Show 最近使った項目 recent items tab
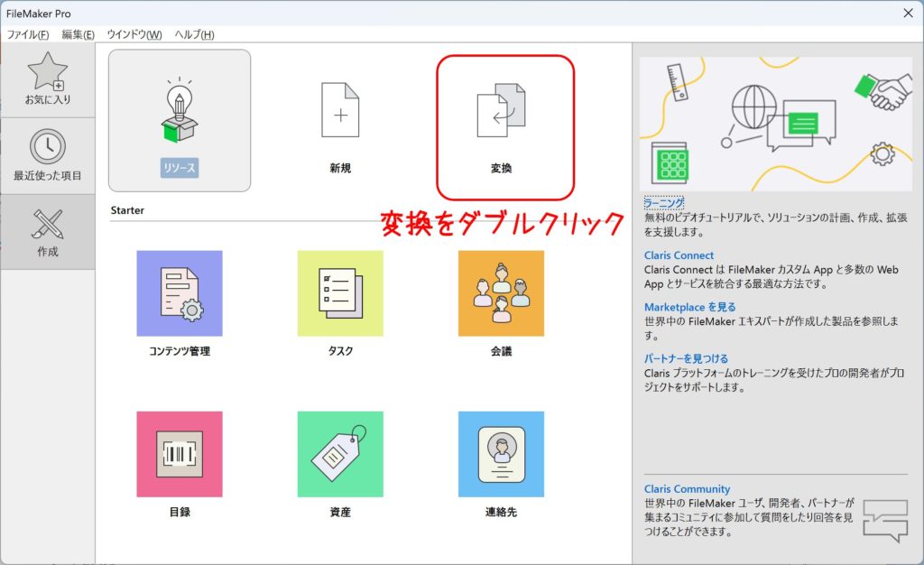Viewport: 924px width, 565px height. [x=48, y=155]
